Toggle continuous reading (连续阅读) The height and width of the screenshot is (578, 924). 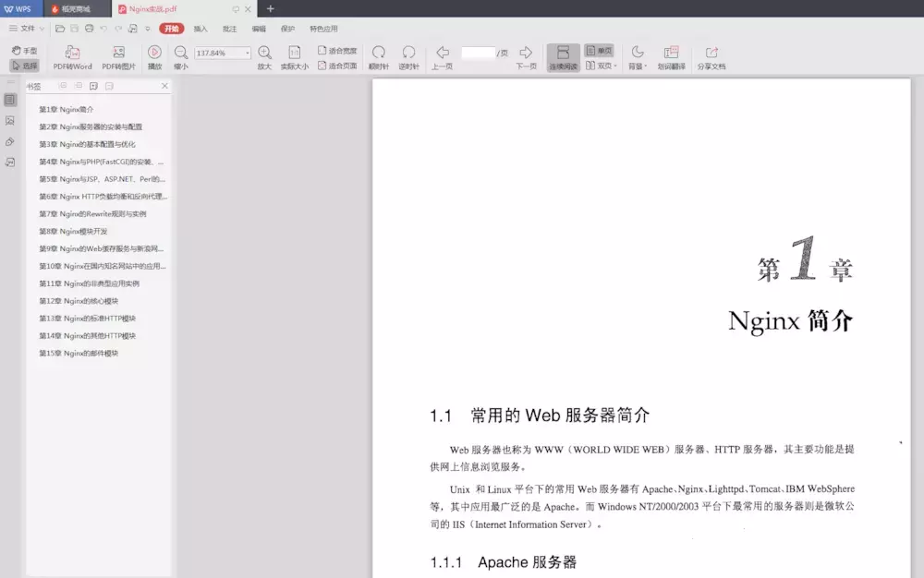(x=563, y=57)
